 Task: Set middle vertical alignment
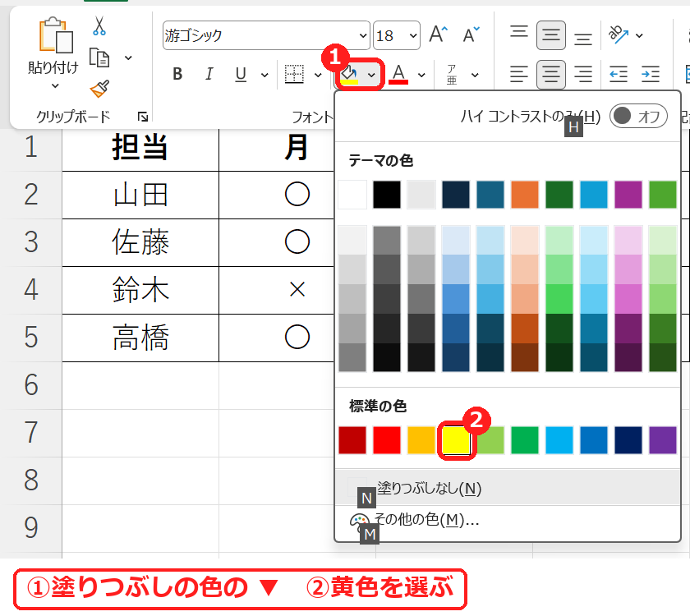click(x=551, y=35)
